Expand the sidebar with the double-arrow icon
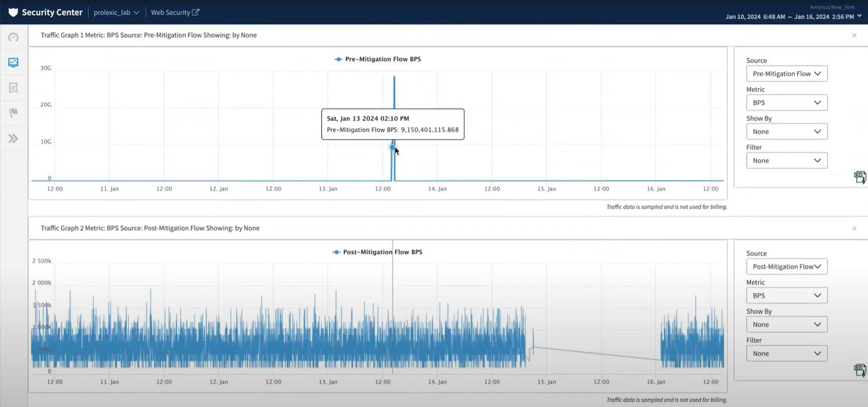Viewport: 868px width, 407px height. click(x=13, y=138)
